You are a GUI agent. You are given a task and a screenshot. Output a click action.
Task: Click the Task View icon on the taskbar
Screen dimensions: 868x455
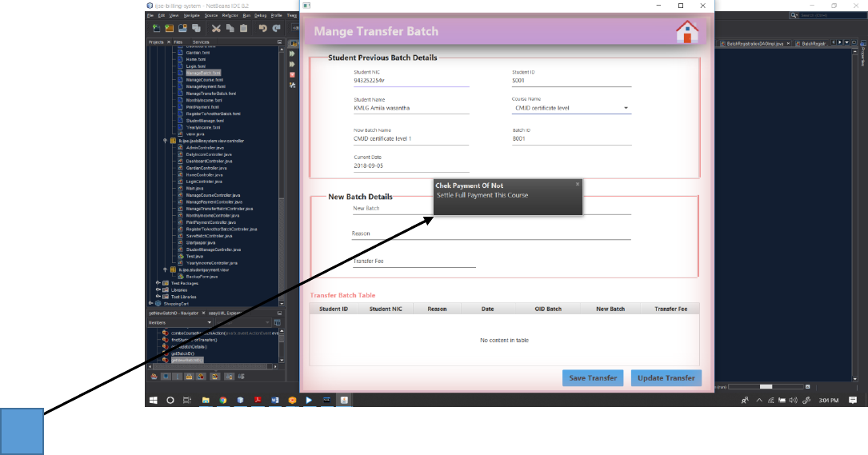(x=187, y=400)
